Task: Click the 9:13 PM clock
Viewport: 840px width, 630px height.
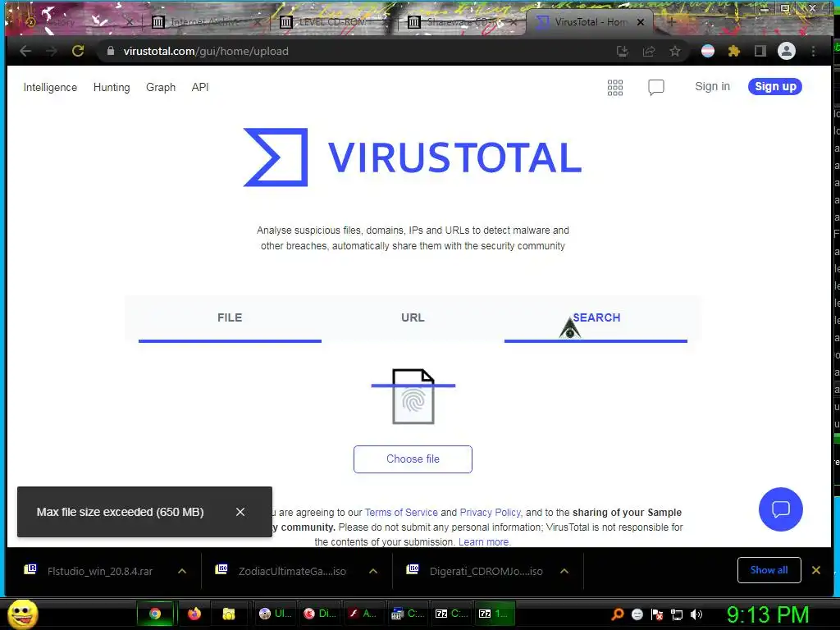Action: pos(768,614)
